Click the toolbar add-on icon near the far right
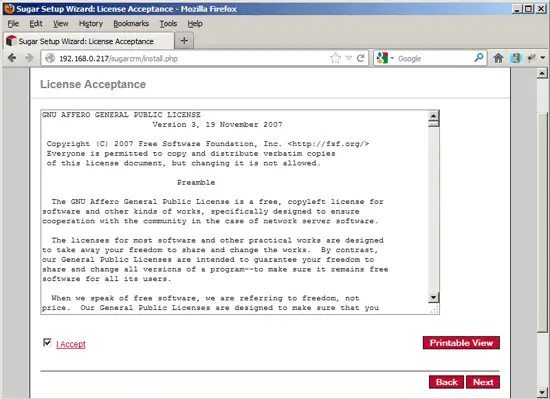Viewport: 550px width, 399px height. click(532, 58)
